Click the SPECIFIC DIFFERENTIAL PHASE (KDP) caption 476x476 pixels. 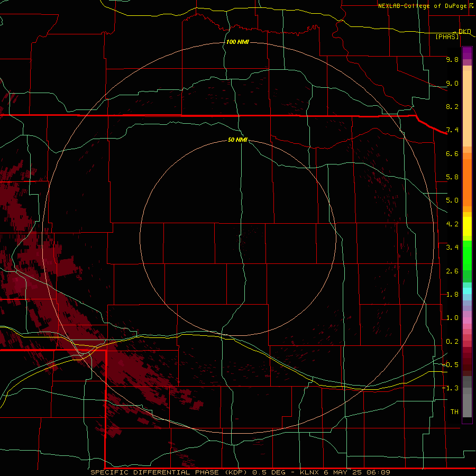170,472
